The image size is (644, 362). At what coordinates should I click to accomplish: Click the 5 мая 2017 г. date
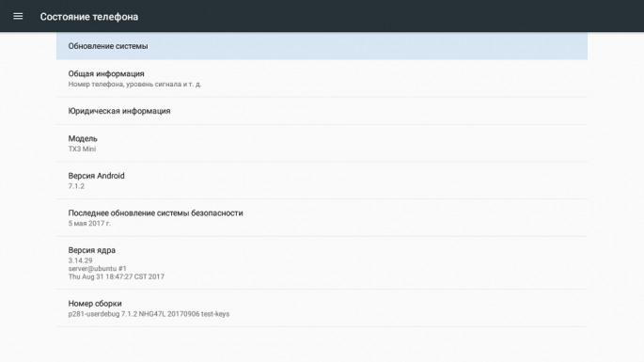tap(89, 224)
